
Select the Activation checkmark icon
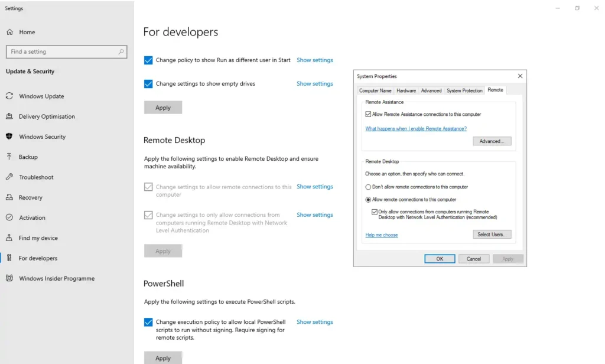(9, 217)
